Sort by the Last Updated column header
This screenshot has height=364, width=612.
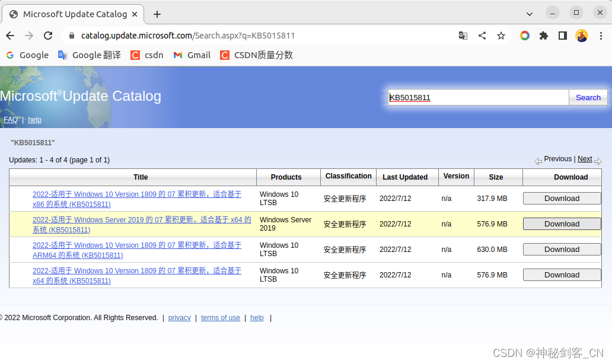click(407, 177)
